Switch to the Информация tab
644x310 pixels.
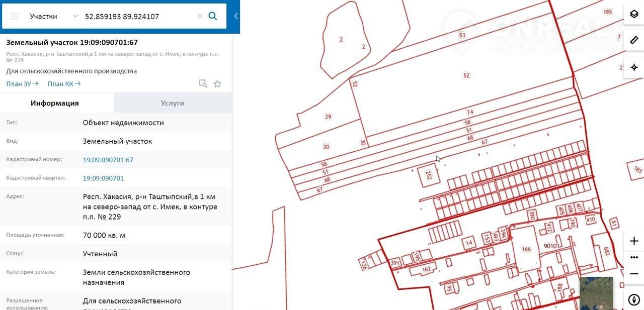(x=55, y=103)
